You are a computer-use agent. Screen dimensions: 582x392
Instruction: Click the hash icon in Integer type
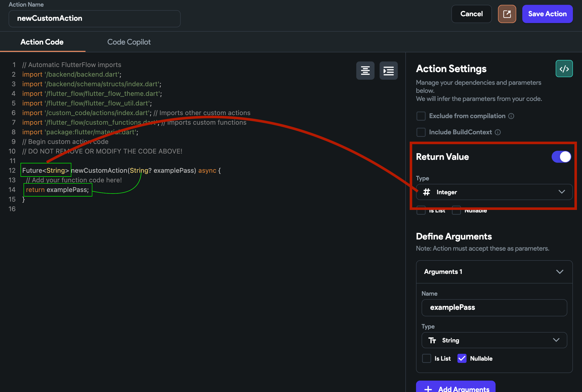[427, 192]
